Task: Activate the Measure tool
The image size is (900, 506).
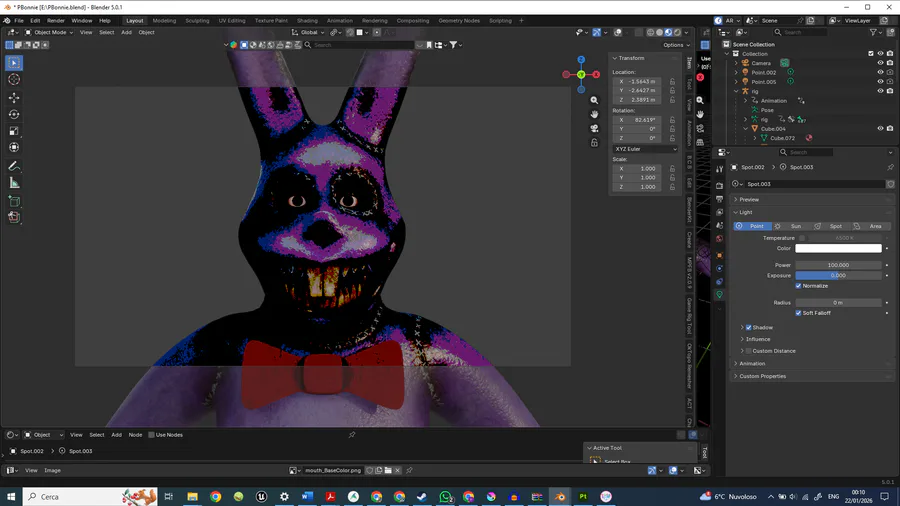Action: (14, 183)
